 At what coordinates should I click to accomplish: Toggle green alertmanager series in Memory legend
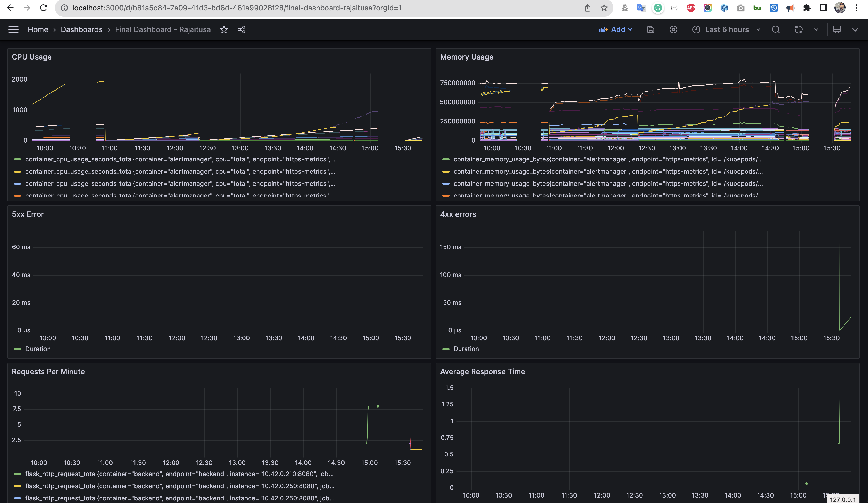pyautogui.click(x=608, y=159)
